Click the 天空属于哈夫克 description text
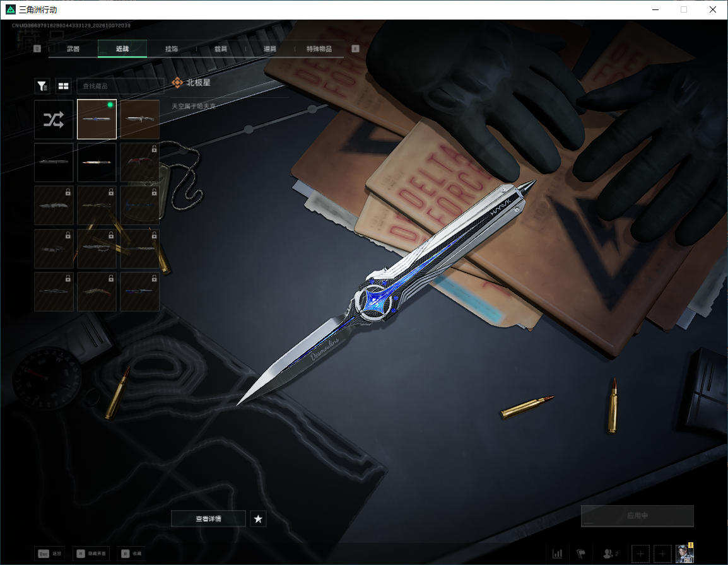728x565 pixels. click(x=194, y=107)
